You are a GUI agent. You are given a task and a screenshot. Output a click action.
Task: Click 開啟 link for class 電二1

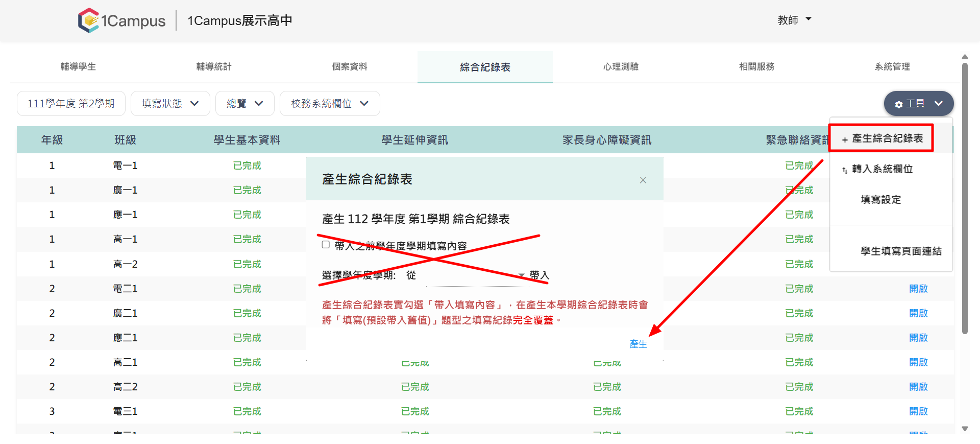(x=918, y=289)
